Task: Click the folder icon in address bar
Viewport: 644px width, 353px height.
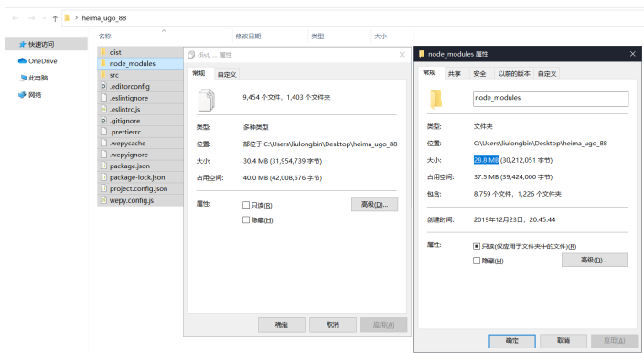Action: (x=67, y=18)
